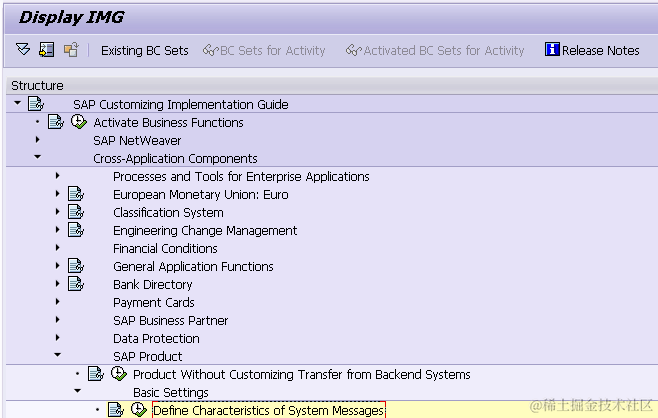
Task: Select SAP Product row text
Action: pos(148,356)
